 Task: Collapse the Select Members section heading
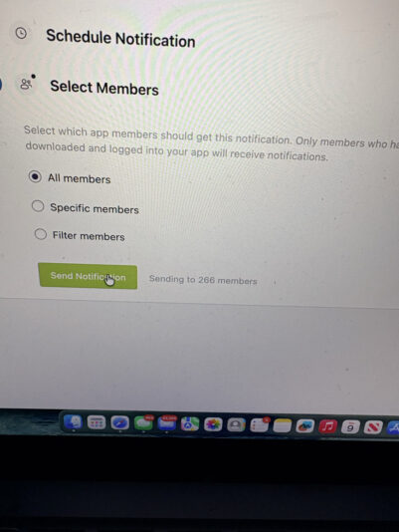pos(104,88)
